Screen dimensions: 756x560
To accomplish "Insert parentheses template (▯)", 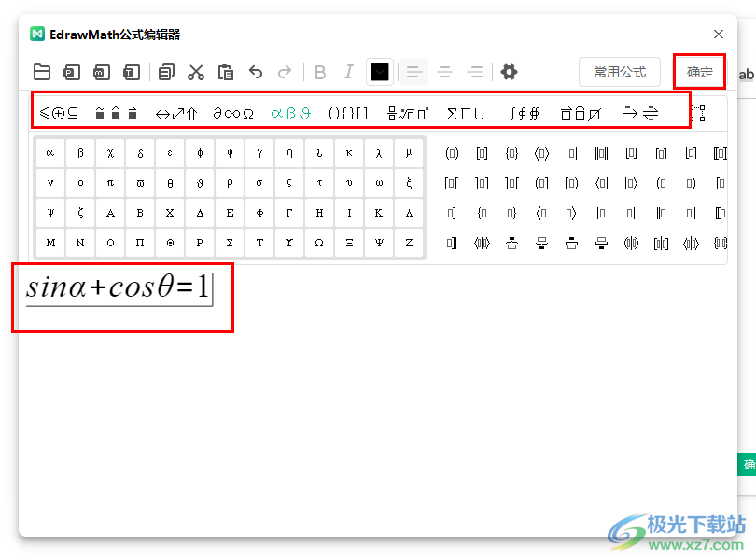I will 452,153.
